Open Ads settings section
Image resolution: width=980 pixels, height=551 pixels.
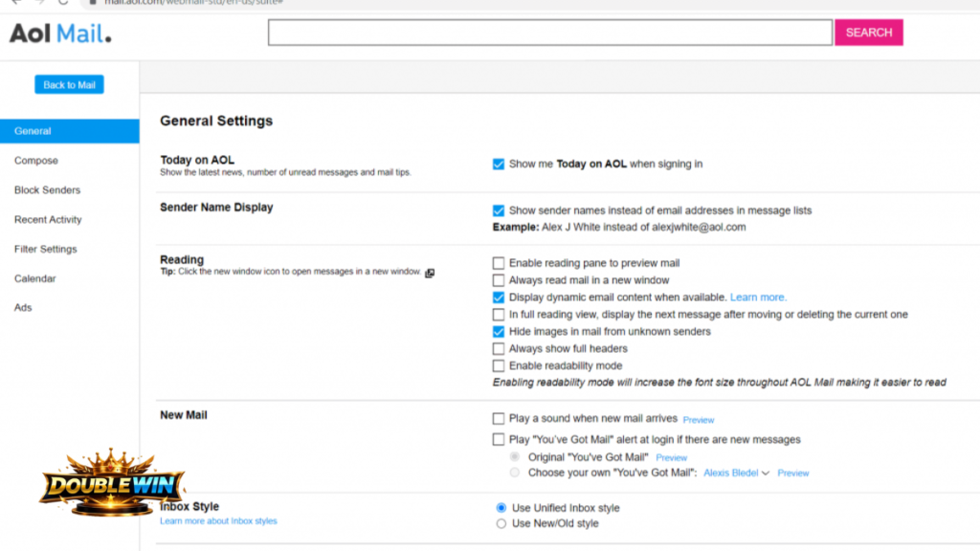click(x=23, y=307)
